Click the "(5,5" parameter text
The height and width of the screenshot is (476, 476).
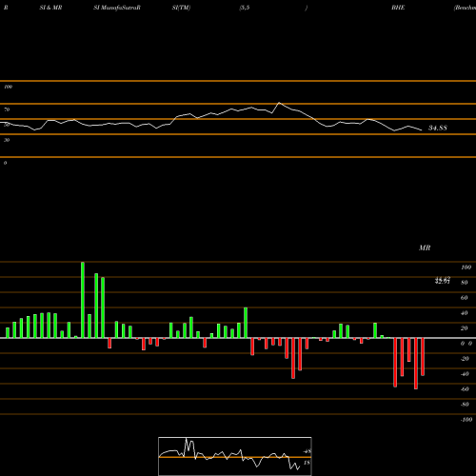coord(245,8)
